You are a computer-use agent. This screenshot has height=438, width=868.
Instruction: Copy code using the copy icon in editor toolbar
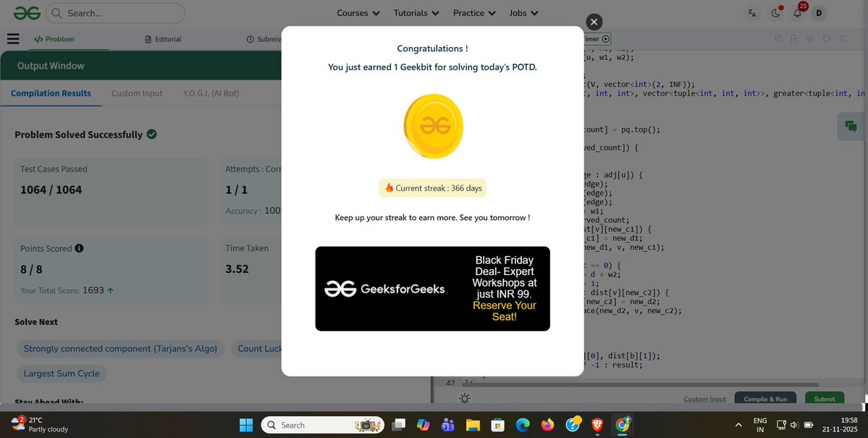point(779,38)
